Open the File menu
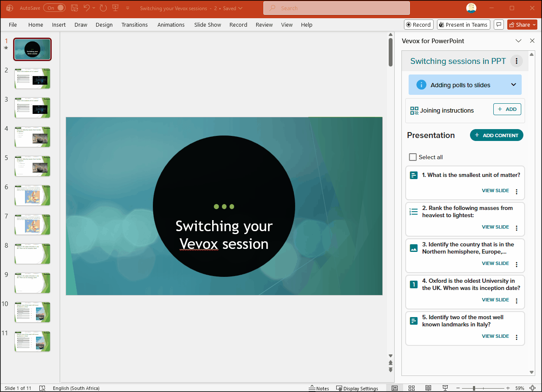This screenshot has height=392, width=542. coord(13,25)
